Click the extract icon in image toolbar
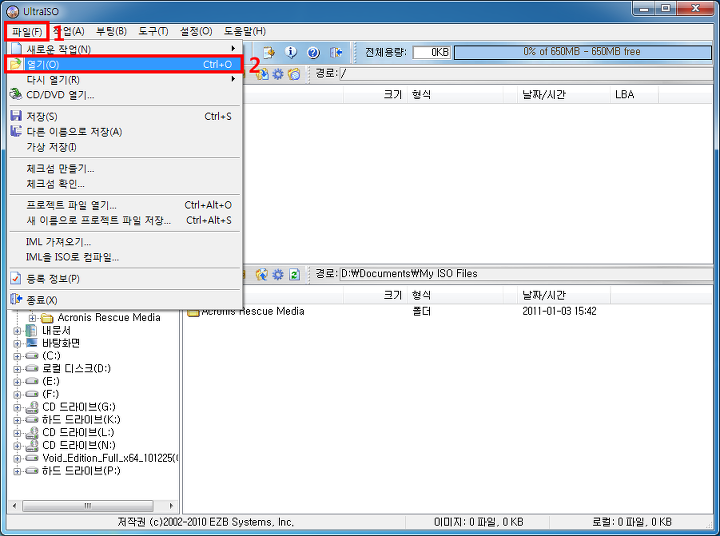 262,73
